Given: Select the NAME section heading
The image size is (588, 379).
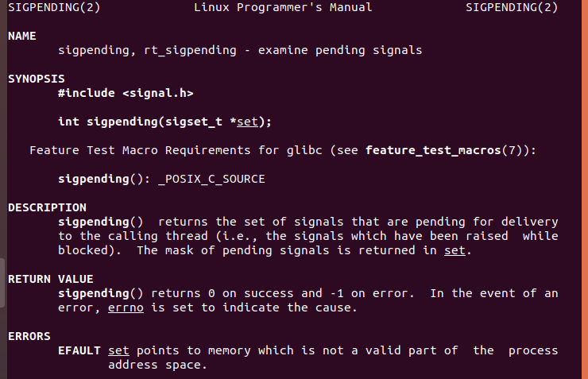Looking at the screenshot, I should (22, 37).
